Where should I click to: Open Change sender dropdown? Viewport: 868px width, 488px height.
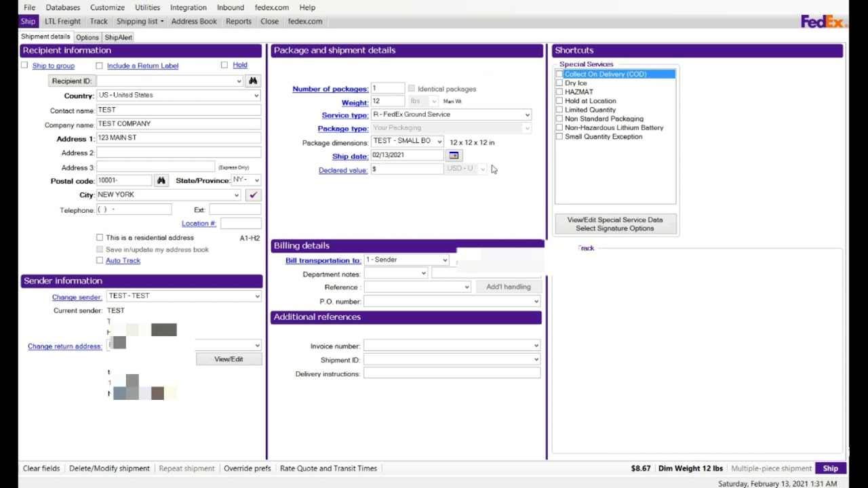257,296
